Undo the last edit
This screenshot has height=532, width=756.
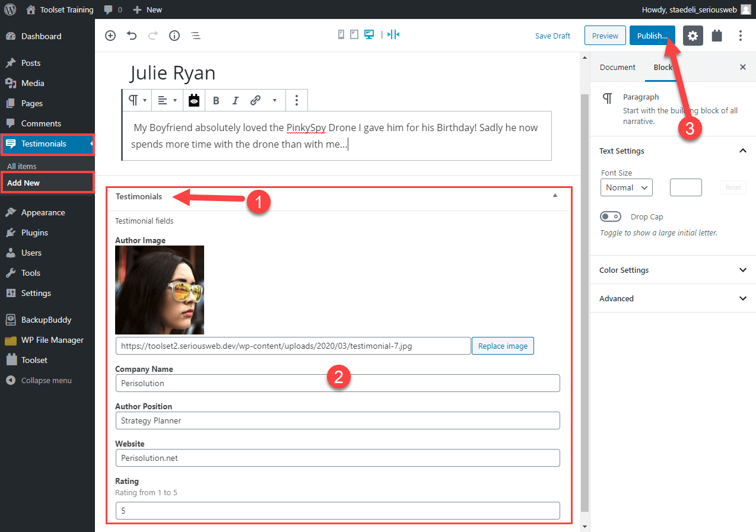pos(132,36)
